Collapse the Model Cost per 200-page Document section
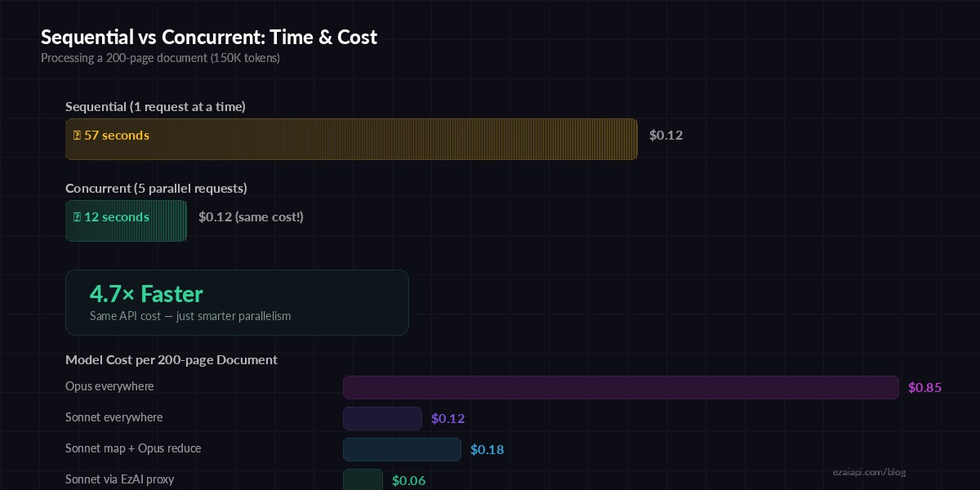Screen dimensions: 980x490 point(171,359)
